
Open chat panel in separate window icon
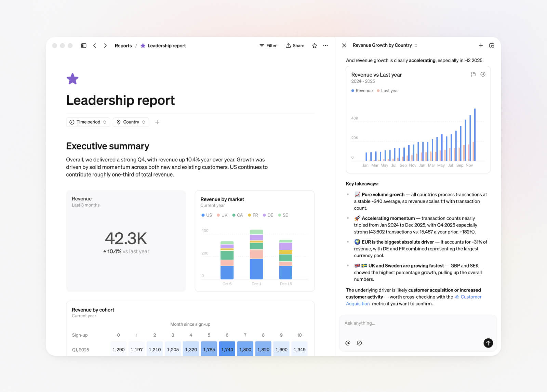tap(492, 45)
